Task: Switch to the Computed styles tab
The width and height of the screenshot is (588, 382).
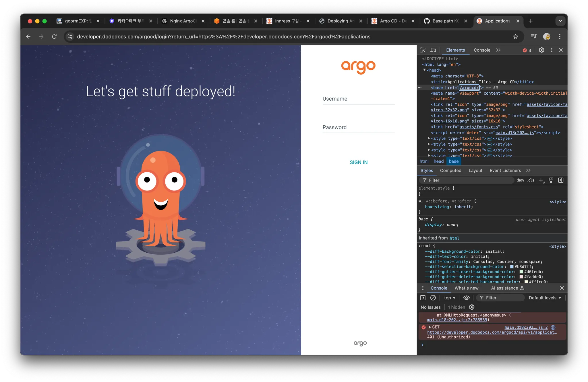Action: click(450, 170)
